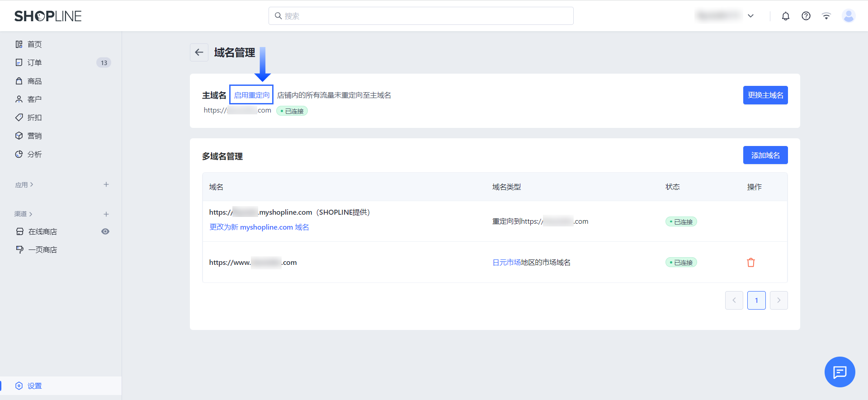Open the user avatar profile
Screen dimensions: 868x400
849,16
